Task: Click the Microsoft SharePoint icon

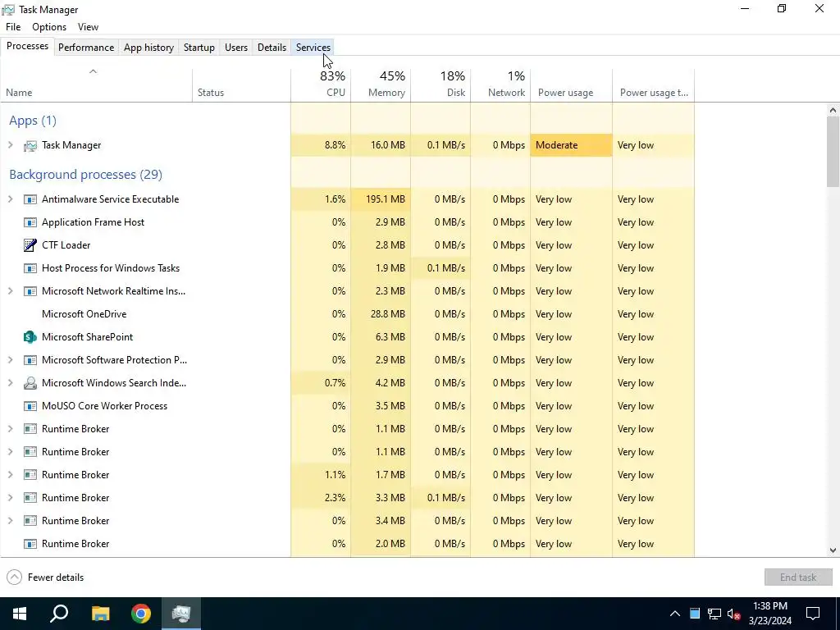Action: point(30,337)
